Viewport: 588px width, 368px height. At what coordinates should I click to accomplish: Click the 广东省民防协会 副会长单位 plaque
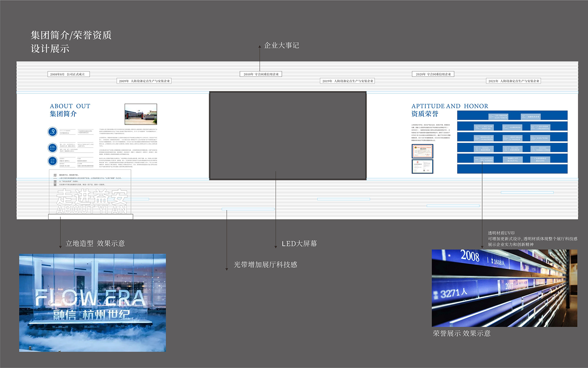(x=540, y=160)
